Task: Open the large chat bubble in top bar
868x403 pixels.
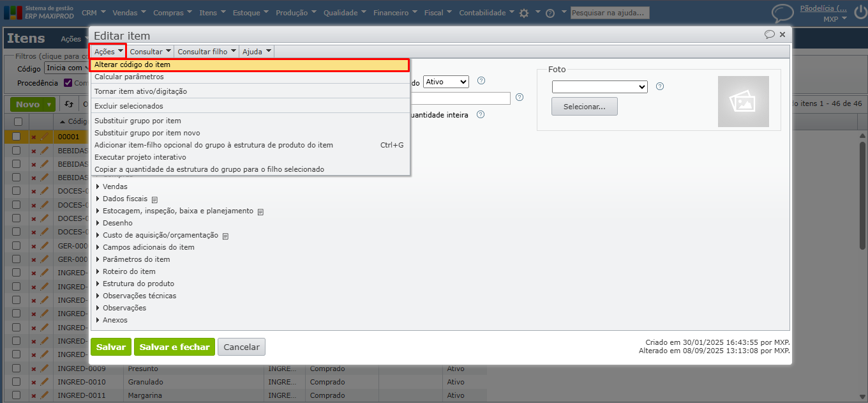Action: click(x=782, y=13)
